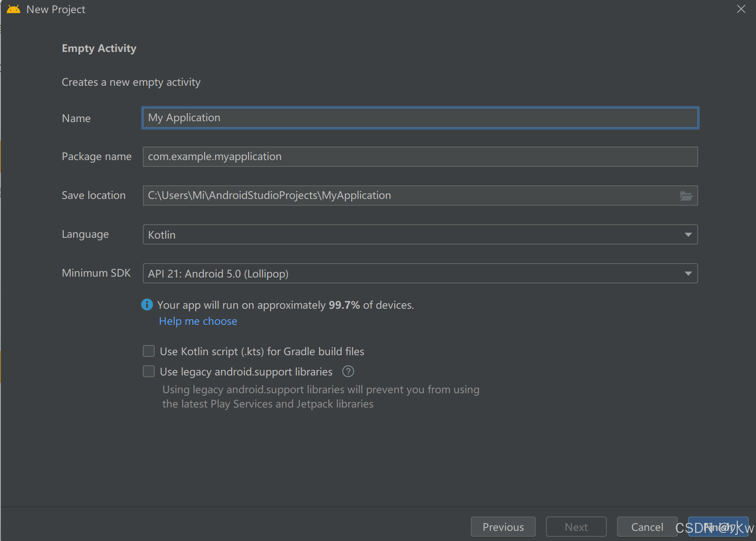Click the Help me choose link
The image size is (756, 541).
[198, 321]
